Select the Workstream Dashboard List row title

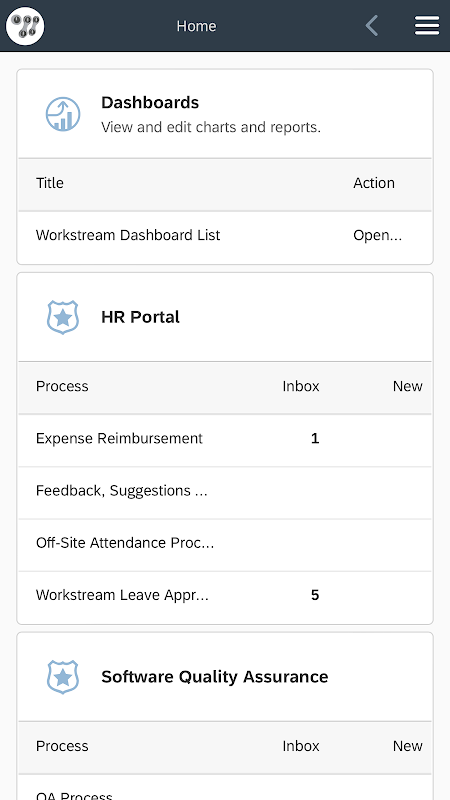pyautogui.click(x=128, y=236)
